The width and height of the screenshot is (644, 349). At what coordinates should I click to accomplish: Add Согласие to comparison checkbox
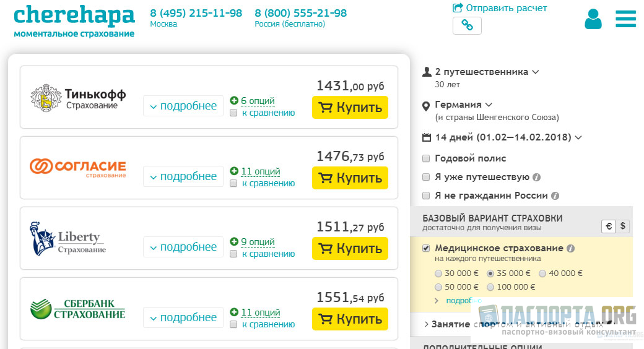(x=233, y=184)
